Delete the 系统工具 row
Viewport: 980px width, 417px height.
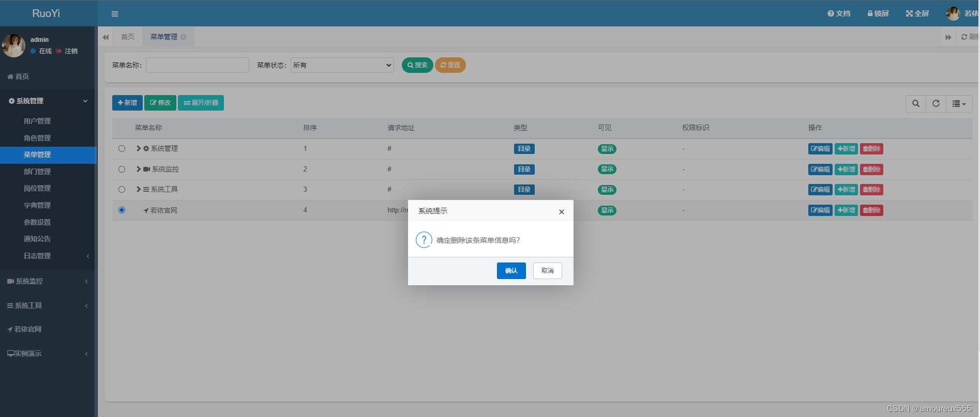tap(871, 190)
